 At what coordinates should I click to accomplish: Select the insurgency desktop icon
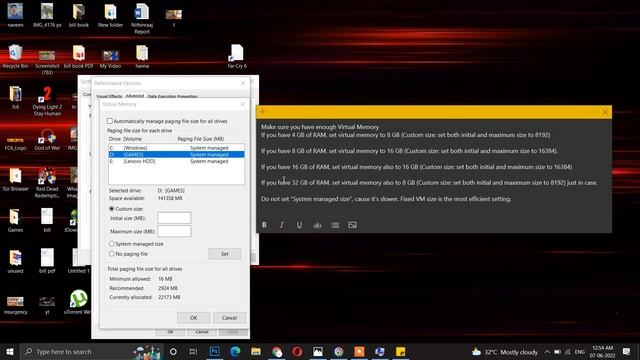pyautogui.click(x=16, y=304)
